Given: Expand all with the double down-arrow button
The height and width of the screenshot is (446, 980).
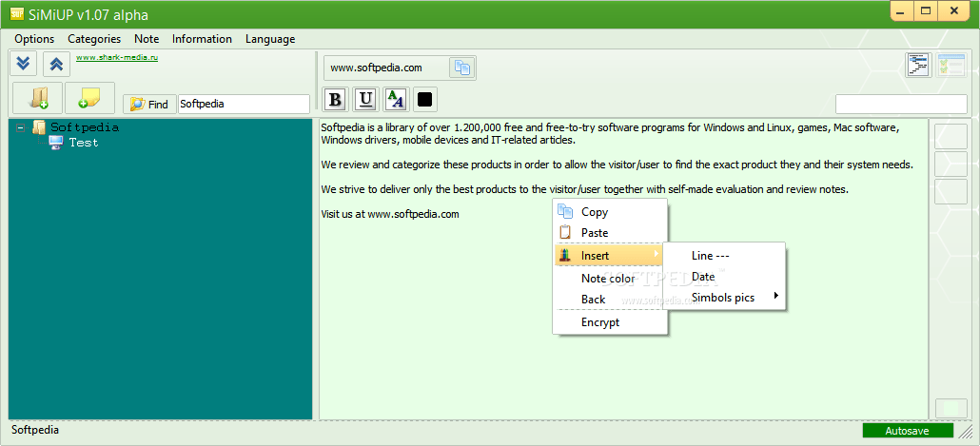Looking at the screenshot, I should pos(23,64).
